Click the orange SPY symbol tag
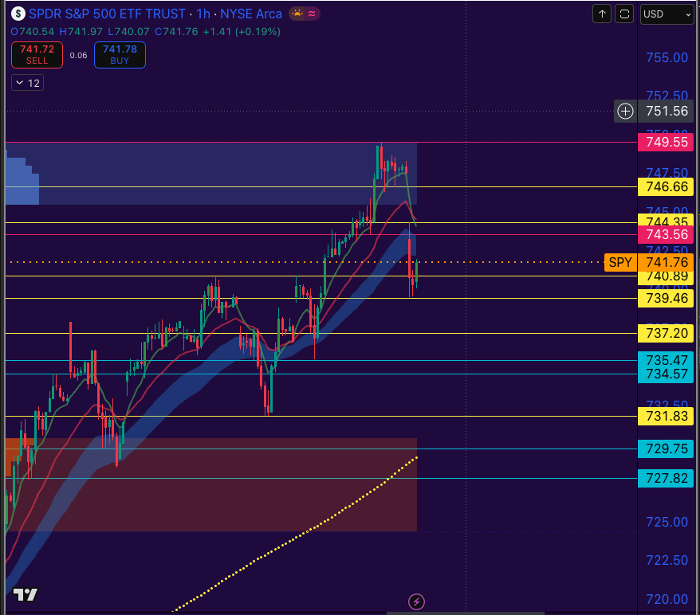This screenshot has height=615, width=700. (x=620, y=262)
